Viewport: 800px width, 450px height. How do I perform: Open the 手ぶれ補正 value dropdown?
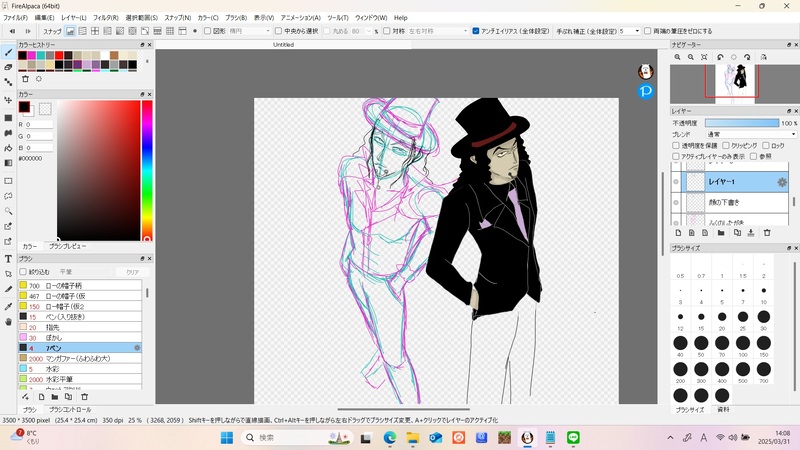[x=632, y=31]
